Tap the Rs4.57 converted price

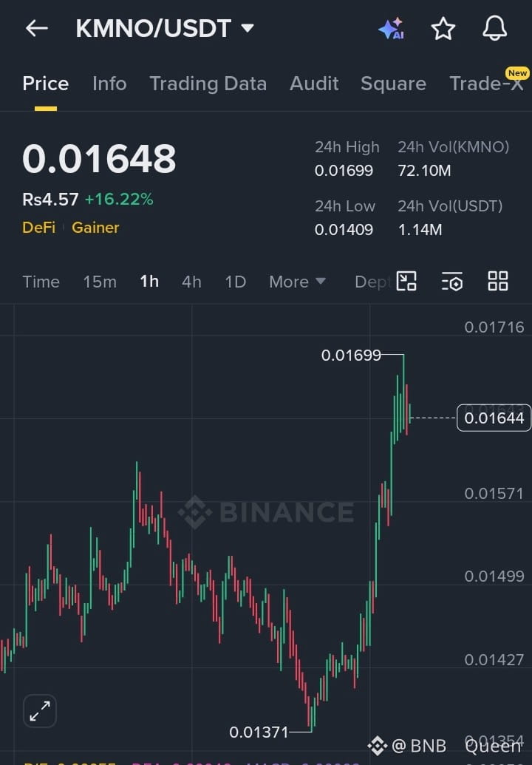[50, 199]
